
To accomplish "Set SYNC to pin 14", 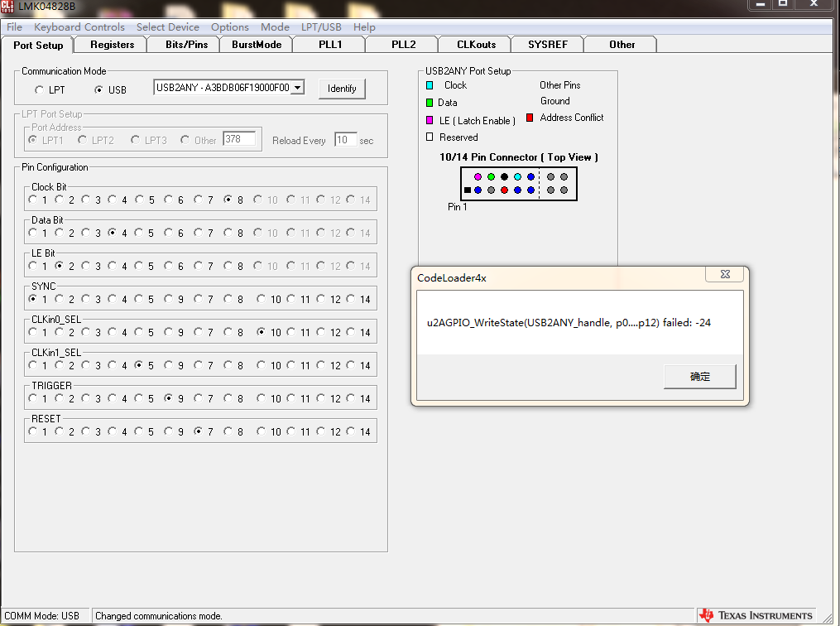I will pyautogui.click(x=350, y=299).
